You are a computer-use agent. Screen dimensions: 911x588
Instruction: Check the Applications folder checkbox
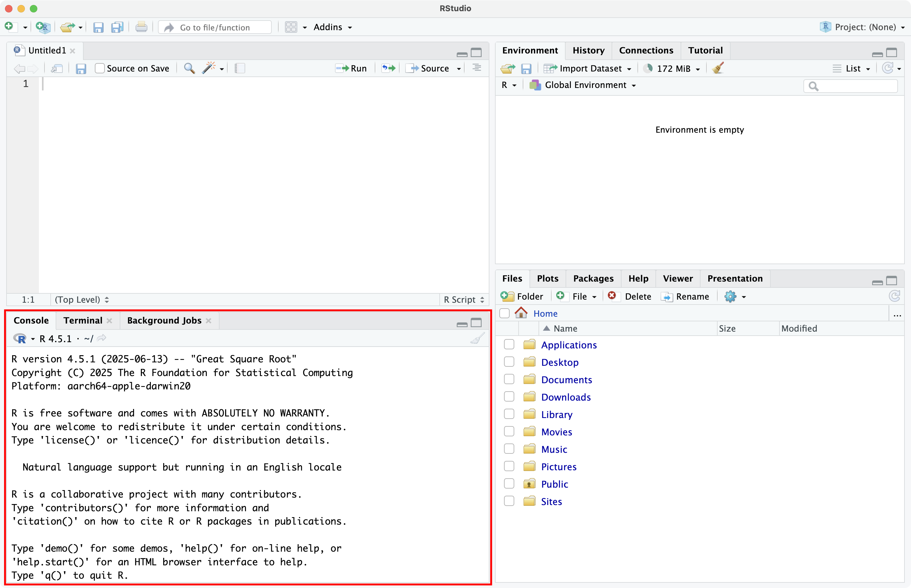509,344
